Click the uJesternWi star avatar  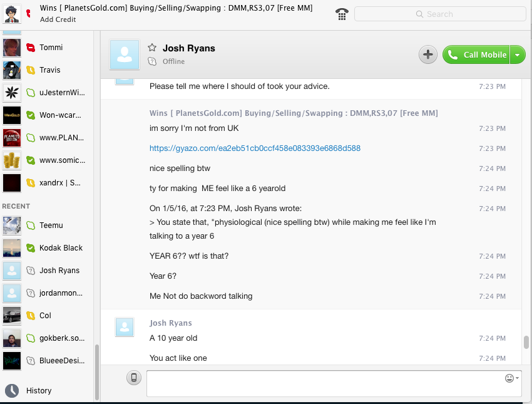pos(12,92)
